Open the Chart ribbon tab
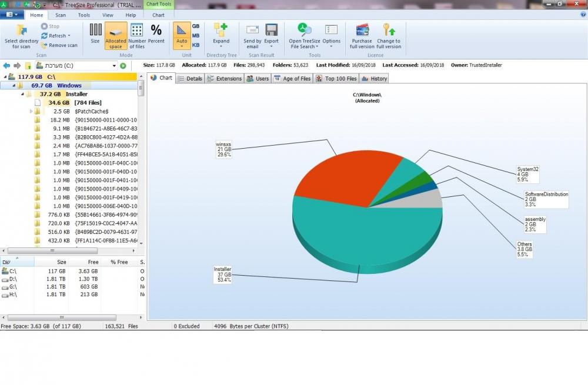Image resolution: width=588 pixels, height=385 pixels. (158, 15)
